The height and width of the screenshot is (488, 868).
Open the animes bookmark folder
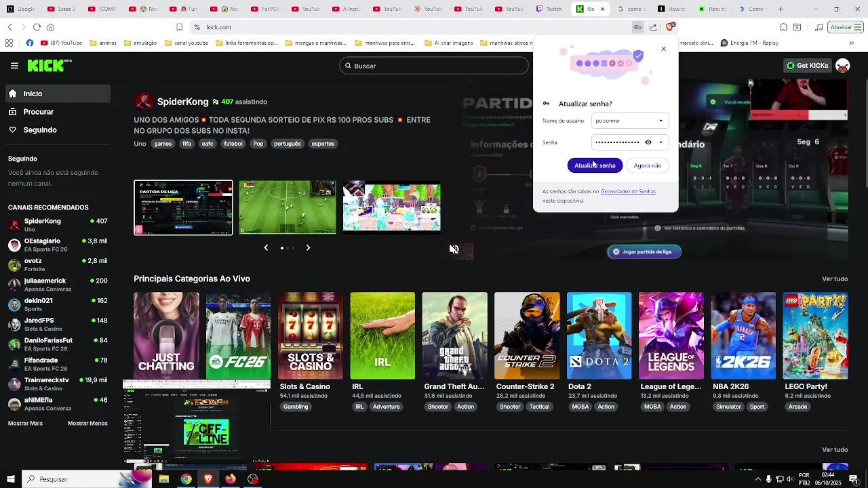102,43
